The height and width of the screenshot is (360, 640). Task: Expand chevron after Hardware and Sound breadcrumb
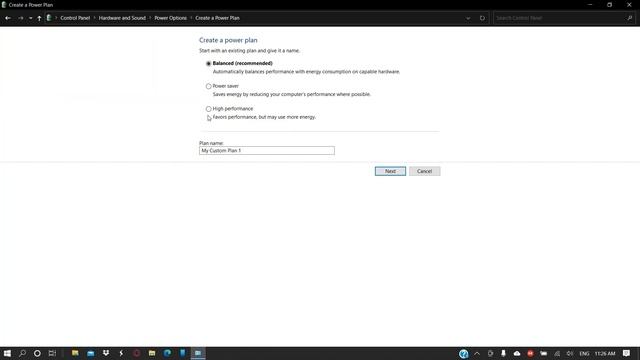(x=150, y=18)
